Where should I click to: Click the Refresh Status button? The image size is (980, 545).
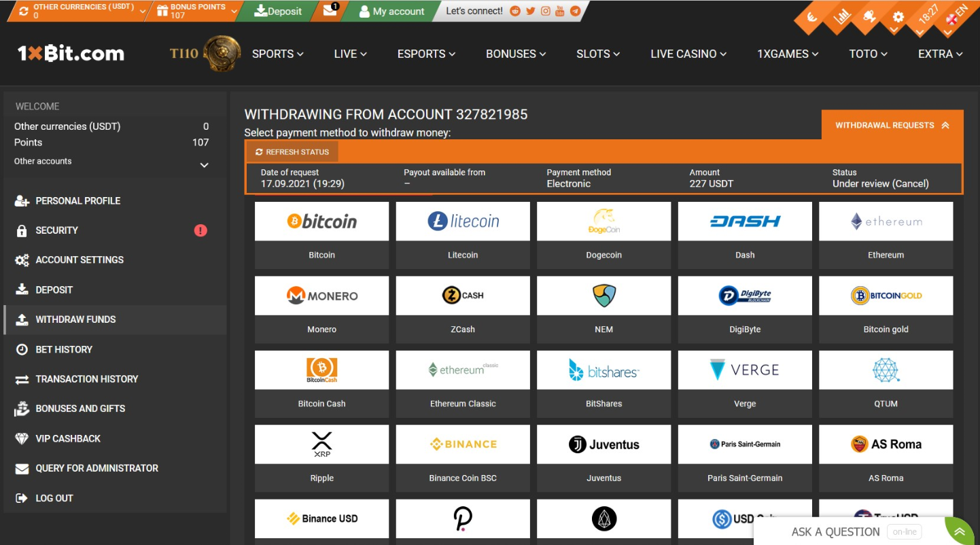(x=292, y=152)
